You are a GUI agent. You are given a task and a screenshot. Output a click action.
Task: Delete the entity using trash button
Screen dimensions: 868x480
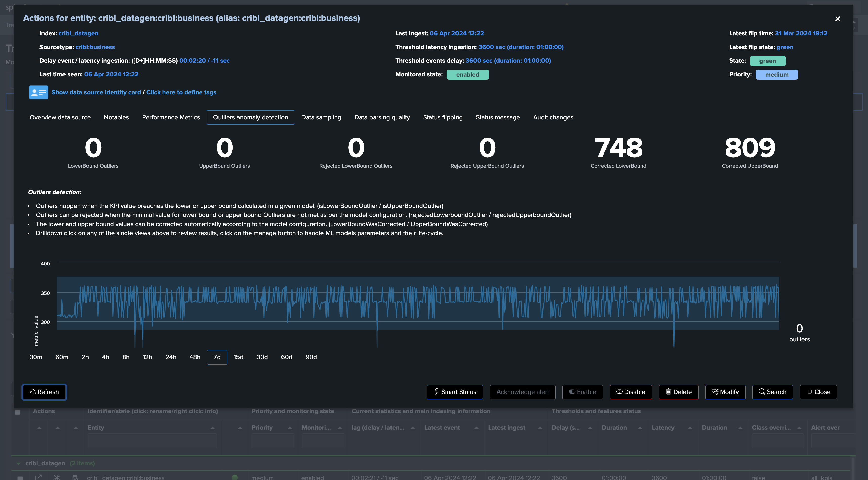(679, 392)
